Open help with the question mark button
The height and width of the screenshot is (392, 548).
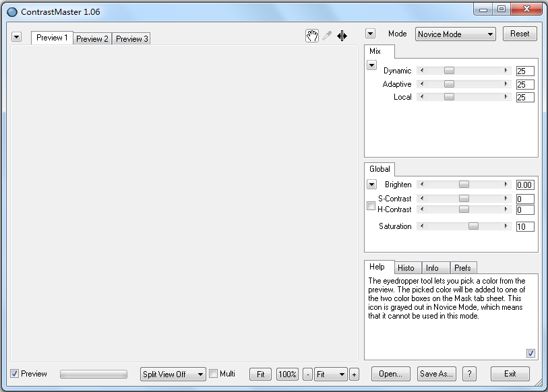point(469,374)
